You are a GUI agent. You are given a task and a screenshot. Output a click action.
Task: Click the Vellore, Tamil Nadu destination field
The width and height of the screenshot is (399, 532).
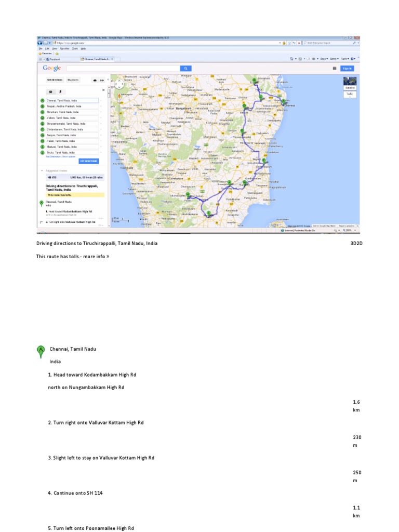(72, 118)
